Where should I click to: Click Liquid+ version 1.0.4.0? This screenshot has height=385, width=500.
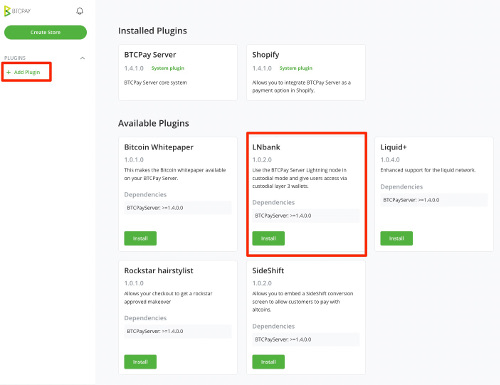(x=390, y=160)
